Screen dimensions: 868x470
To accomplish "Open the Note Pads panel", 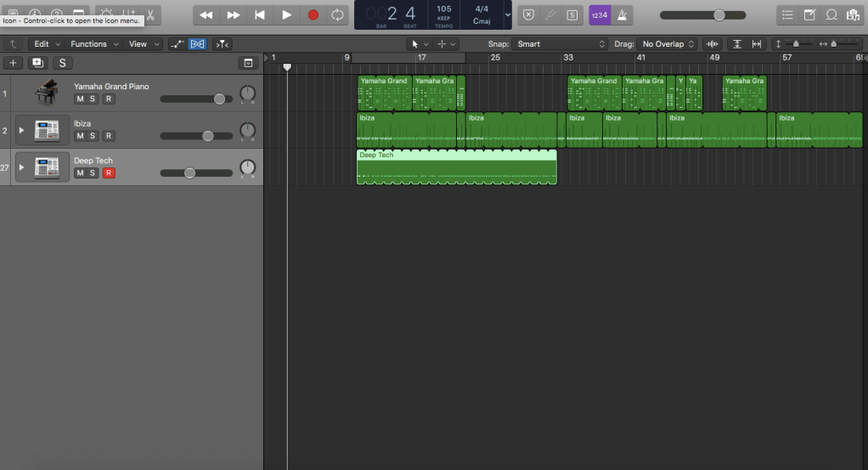I will pyautogui.click(x=809, y=15).
